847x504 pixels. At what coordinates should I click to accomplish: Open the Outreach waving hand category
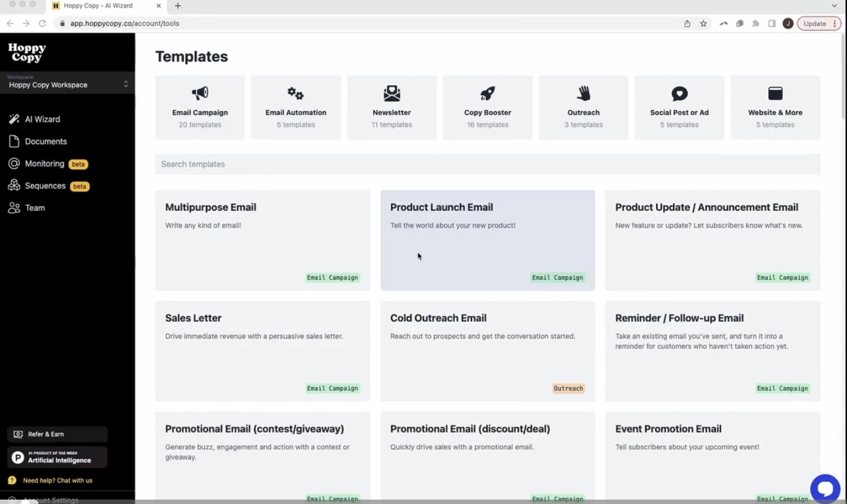[584, 107]
